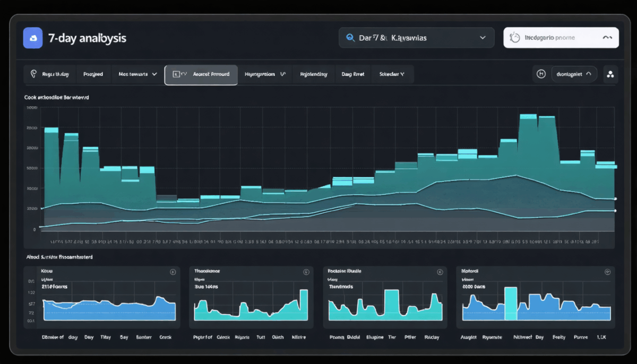Screen dimensions: 637x364
Task: Open the white selector box with caret
Action: [561, 38]
